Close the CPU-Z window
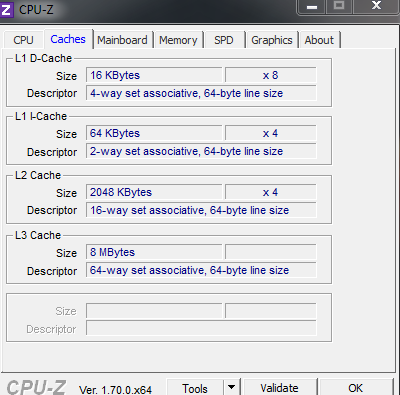This screenshot has width=400, height=395. click(377, 6)
